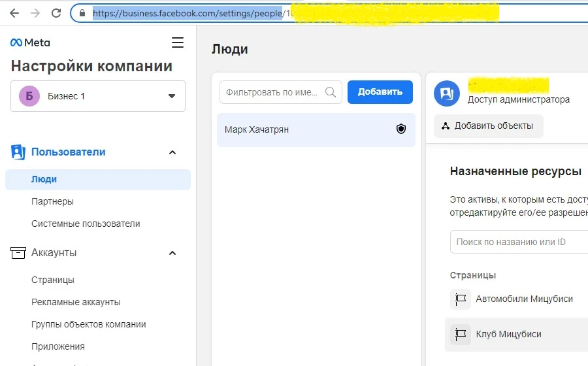This screenshot has height=366, width=588.
Task: Click the Аккаунты section heading
Action: 54,253
